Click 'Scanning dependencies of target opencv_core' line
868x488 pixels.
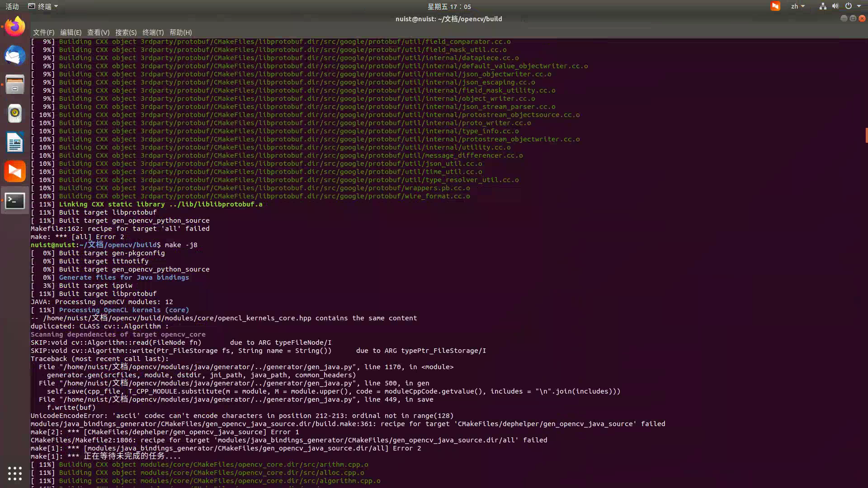tap(118, 334)
